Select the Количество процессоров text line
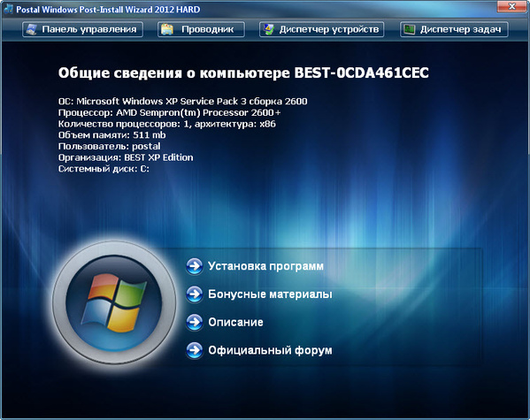Viewport: 530px width, 420px height. coord(167,124)
